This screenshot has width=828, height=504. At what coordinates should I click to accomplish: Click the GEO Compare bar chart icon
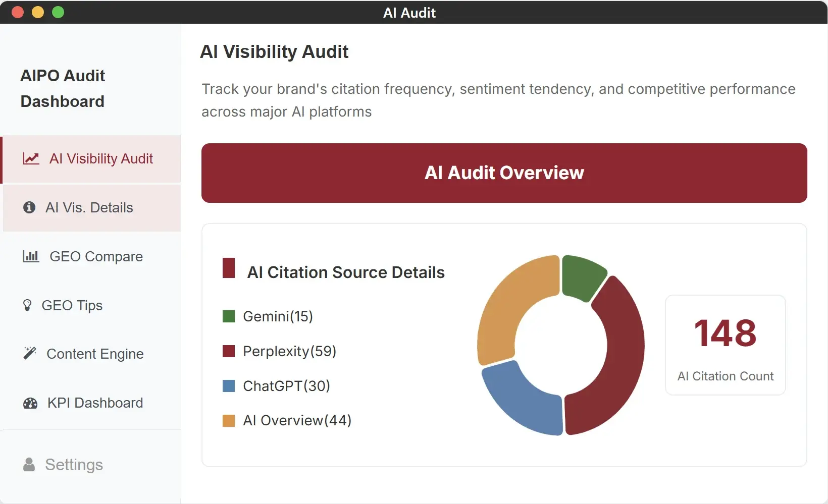point(31,256)
